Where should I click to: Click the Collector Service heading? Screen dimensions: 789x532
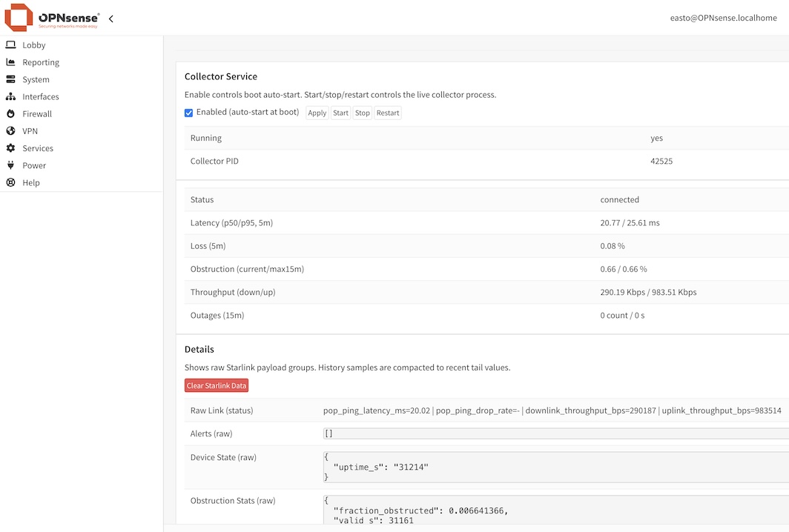pos(221,76)
